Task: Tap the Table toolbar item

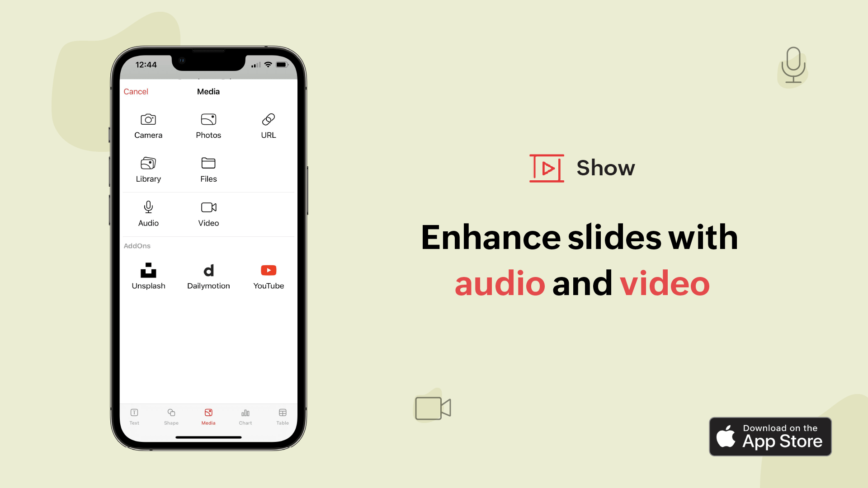Action: (x=282, y=416)
